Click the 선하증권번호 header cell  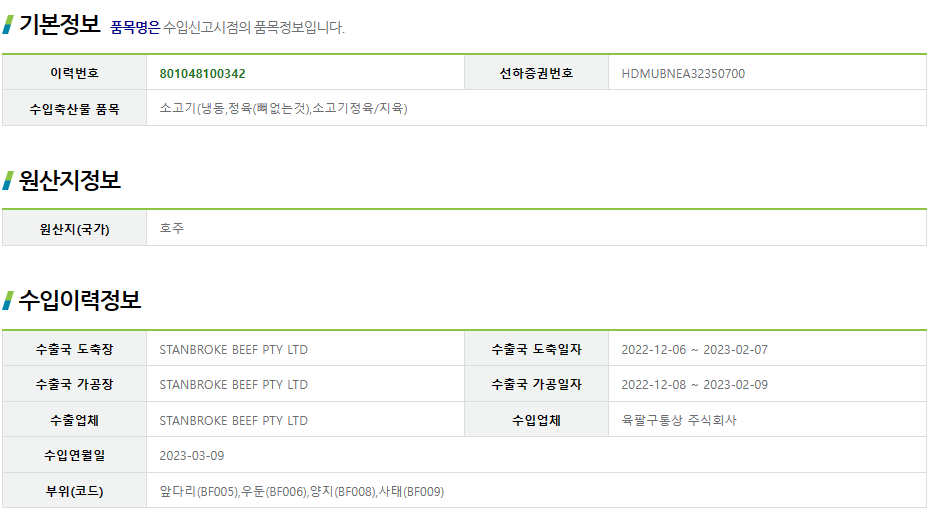[x=536, y=72]
